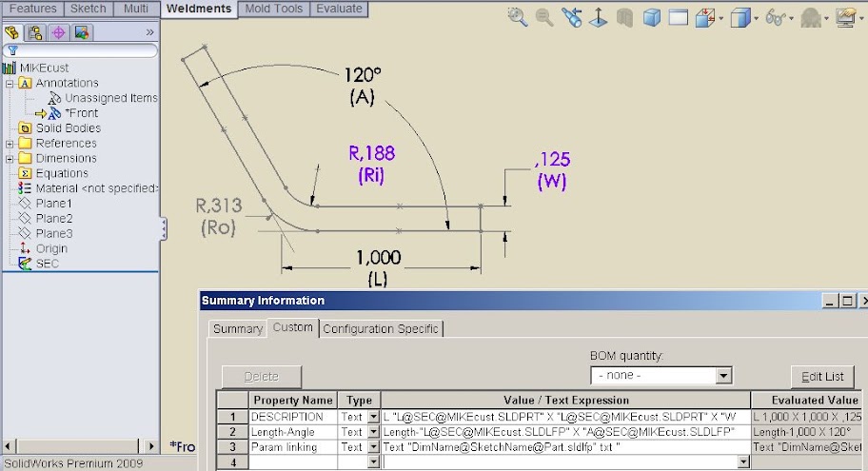Switch to the Evaluate tab
868x471 pixels.
pos(339,9)
